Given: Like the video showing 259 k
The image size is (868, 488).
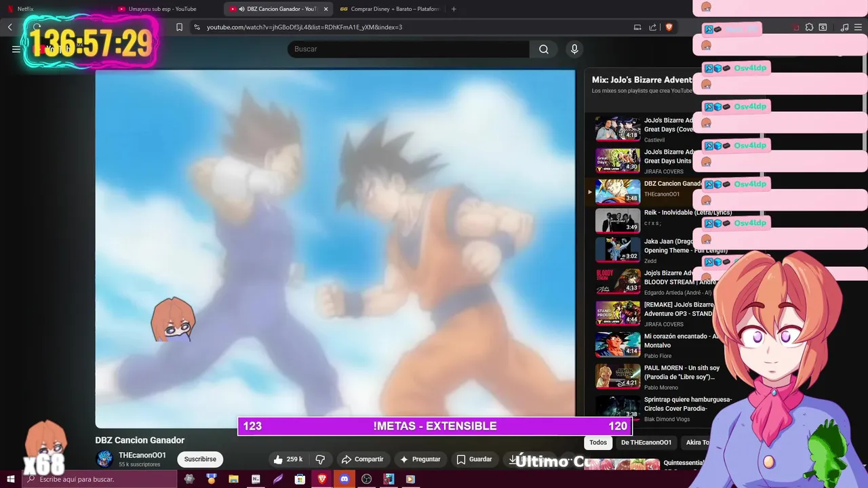Looking at the screenshot, I should coord(288,460).
